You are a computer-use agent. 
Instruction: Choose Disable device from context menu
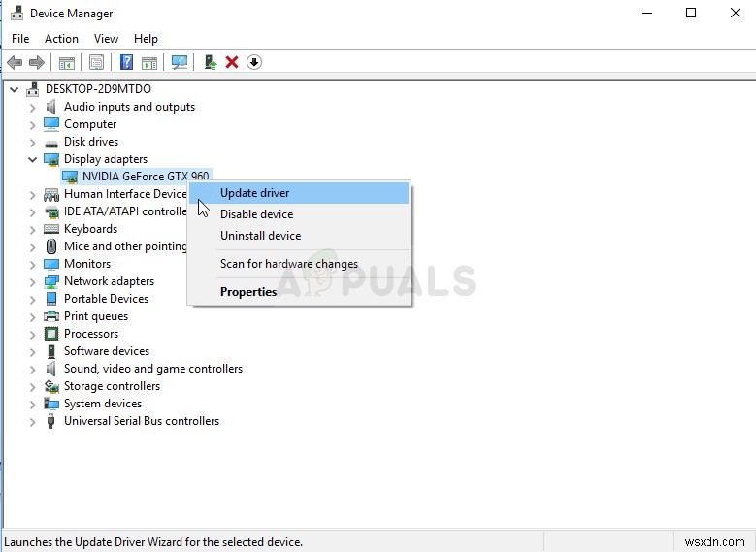coord(299,214)
